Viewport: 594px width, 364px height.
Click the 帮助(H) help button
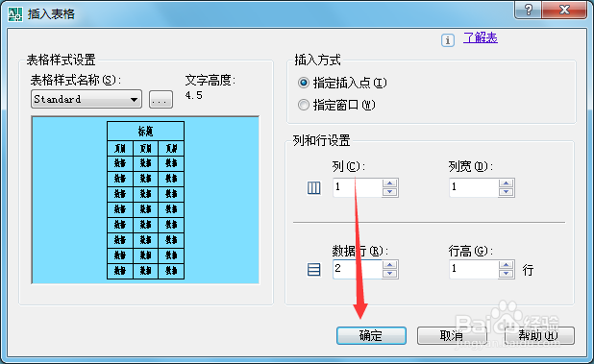[x=539, y=335]
